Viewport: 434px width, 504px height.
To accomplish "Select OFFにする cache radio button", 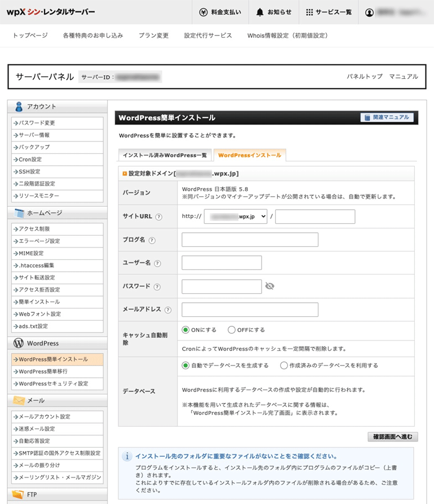I will point(231,330).
